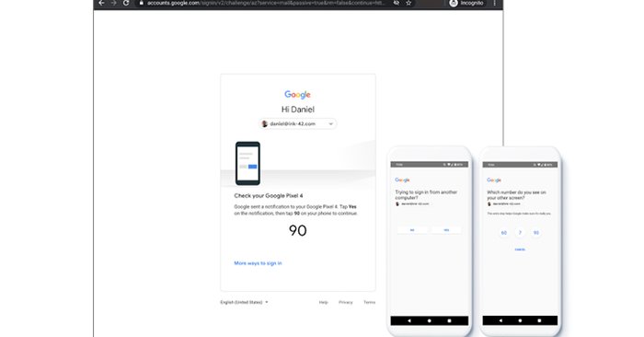Tap the back triangle on the first phone
The width and height of the screenshot is (644, 337).
(409, 320)
